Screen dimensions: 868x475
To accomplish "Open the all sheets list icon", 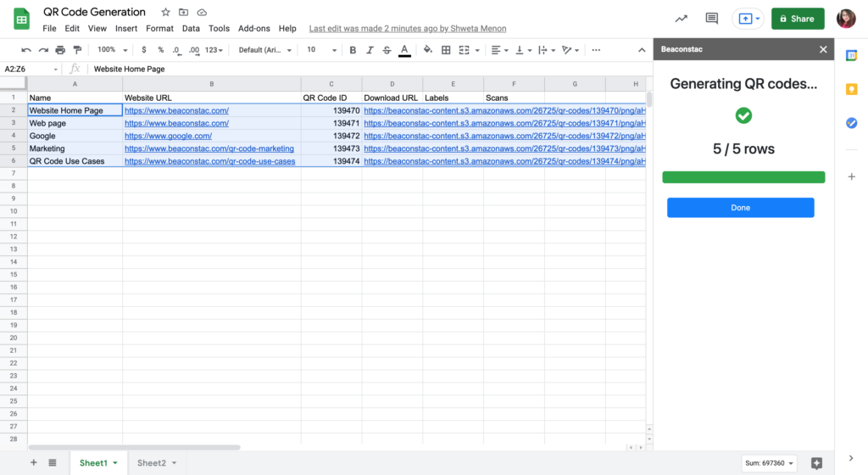I will [52, 463].
